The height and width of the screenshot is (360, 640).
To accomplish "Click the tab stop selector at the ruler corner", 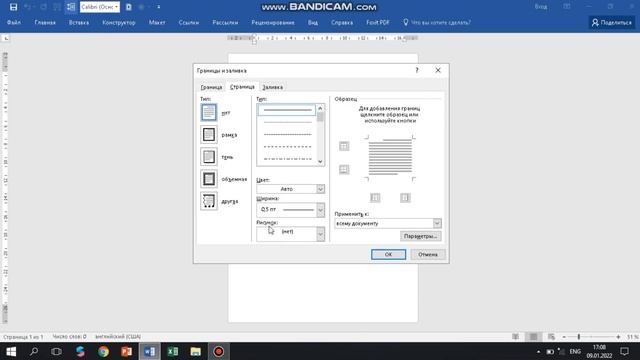I will point(6,38).
